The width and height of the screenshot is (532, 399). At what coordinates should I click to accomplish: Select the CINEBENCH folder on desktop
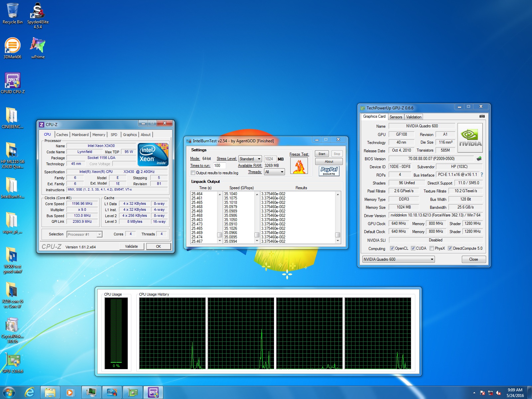point(12,118)
